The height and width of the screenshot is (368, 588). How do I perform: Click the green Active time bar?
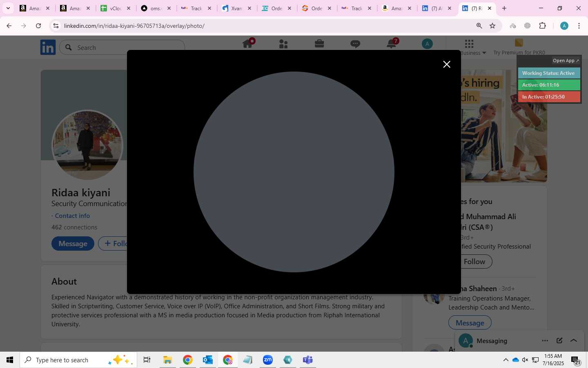[548, 85]
